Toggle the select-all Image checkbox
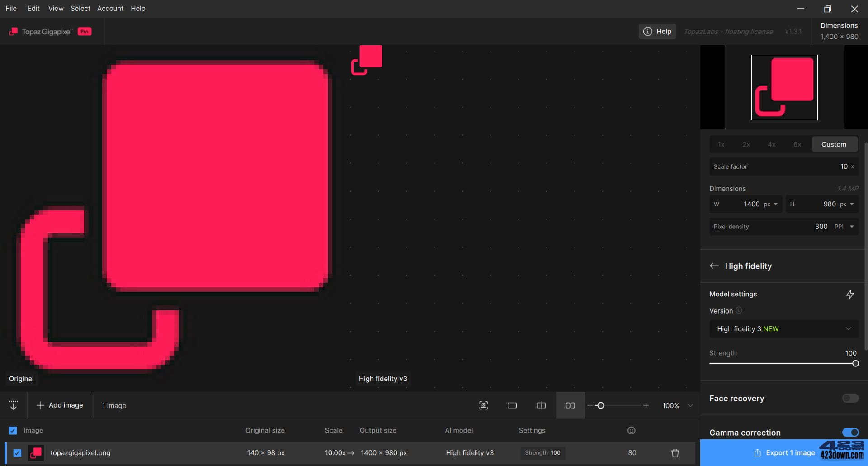This screenshot has height=466, width=868. 13,430
